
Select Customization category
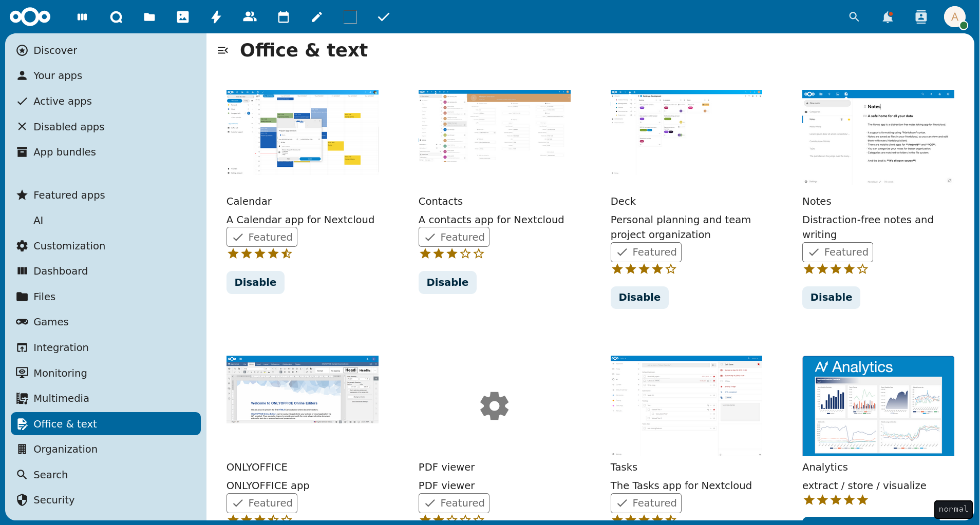106,246
